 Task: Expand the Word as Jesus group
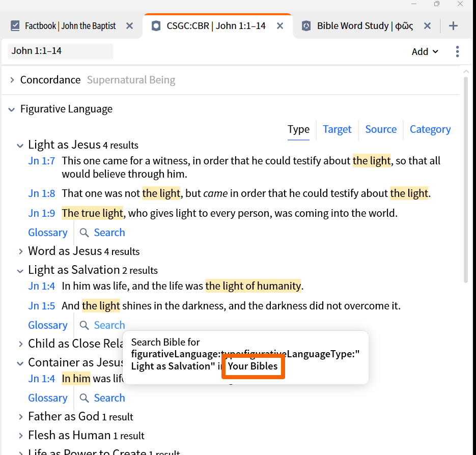[20, 251]
